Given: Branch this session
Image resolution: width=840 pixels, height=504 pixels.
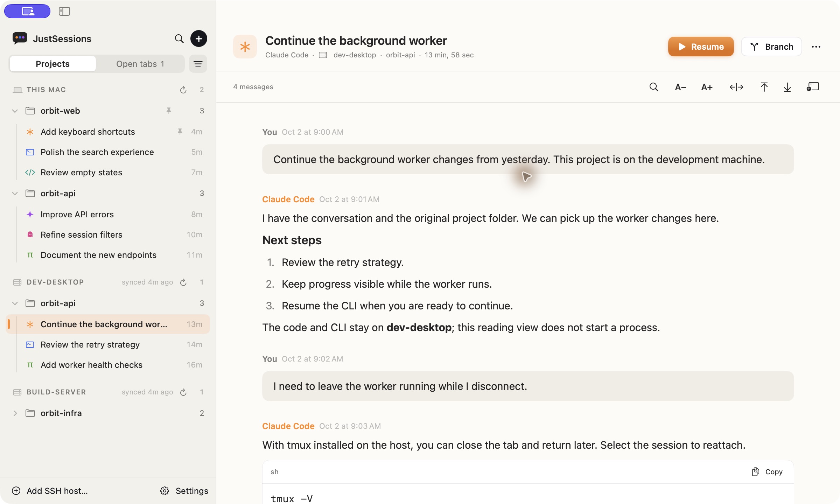Looking at the screenshot, I should coord(771,47).
